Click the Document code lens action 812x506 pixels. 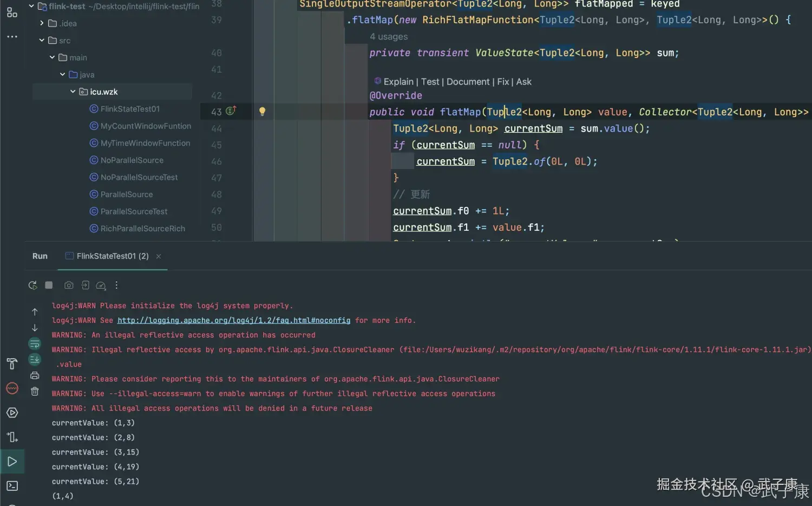pos(468,81)
